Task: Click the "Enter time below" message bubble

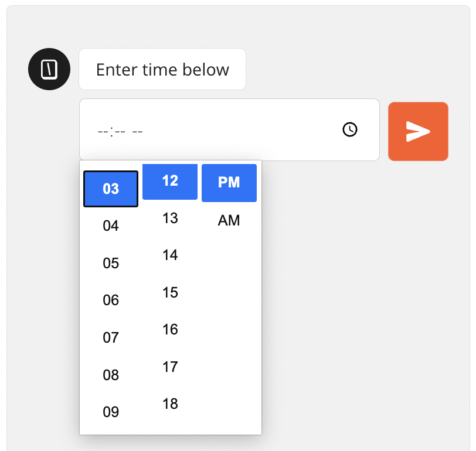Action: click(162, 70)
